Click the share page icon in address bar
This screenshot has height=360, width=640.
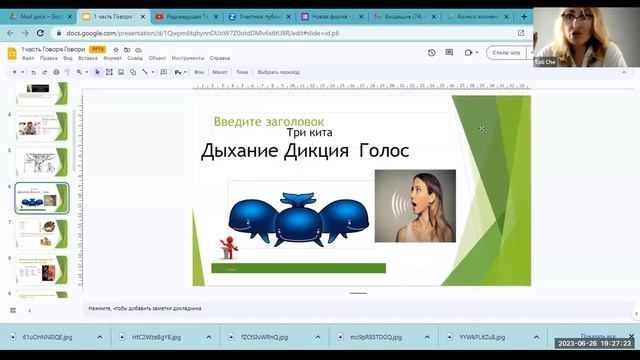coord(521,33)
